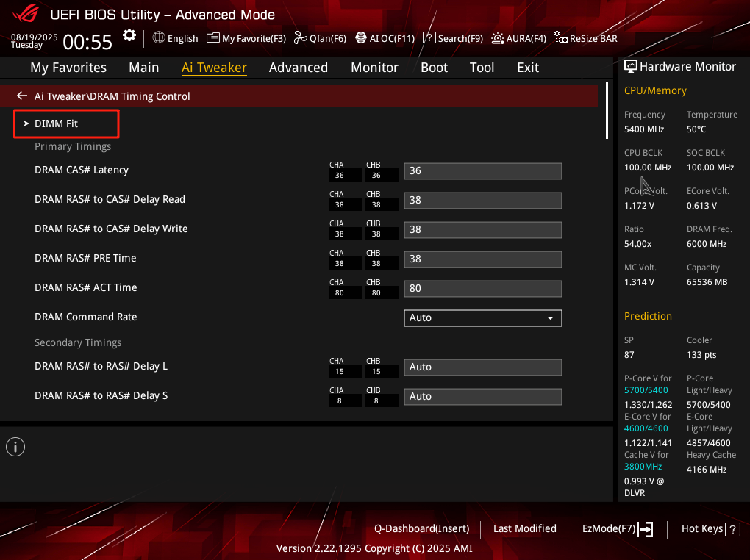
Task: Select DRAM RAS# to RAS# Delay L label
Action: [101, 366]
